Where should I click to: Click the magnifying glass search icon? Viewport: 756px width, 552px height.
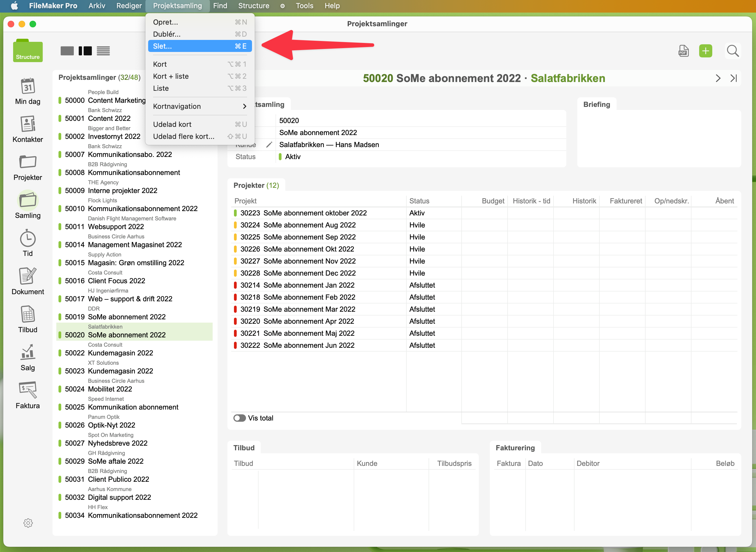coord(732,51)
